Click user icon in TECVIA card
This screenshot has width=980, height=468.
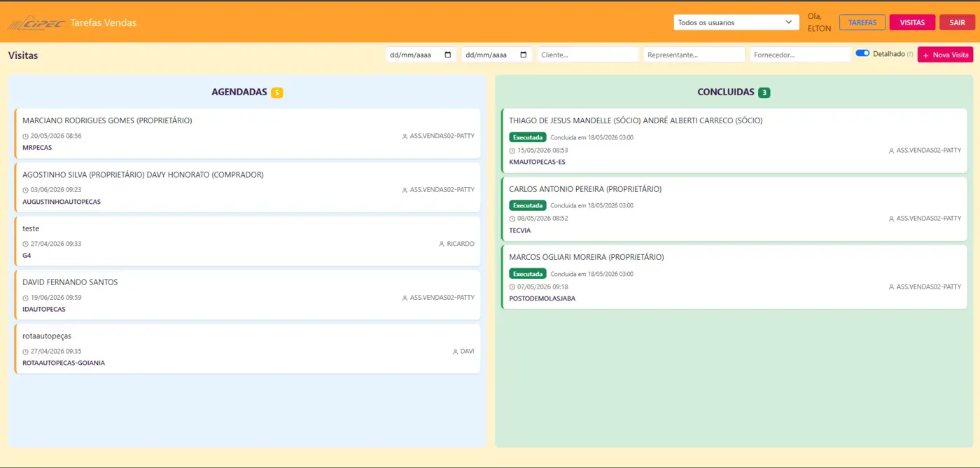(x=892, y=219)
